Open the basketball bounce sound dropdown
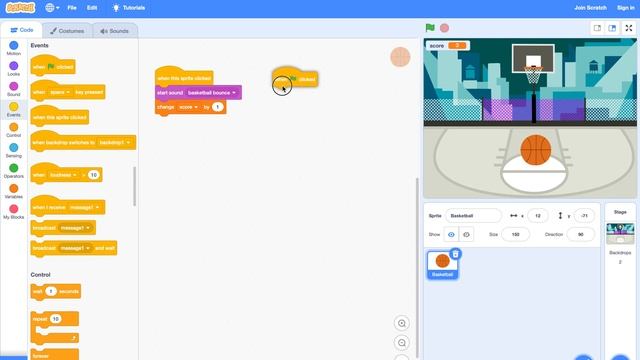 point(212,93)
